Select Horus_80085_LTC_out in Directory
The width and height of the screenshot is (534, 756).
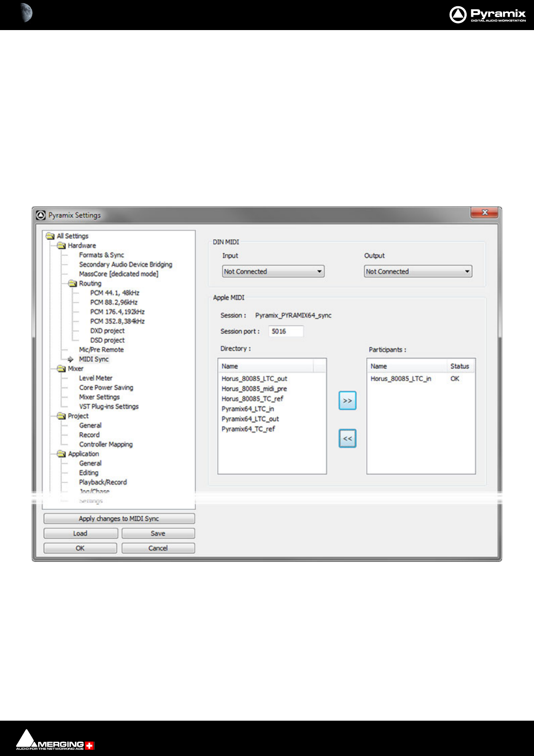pos(254,379)
